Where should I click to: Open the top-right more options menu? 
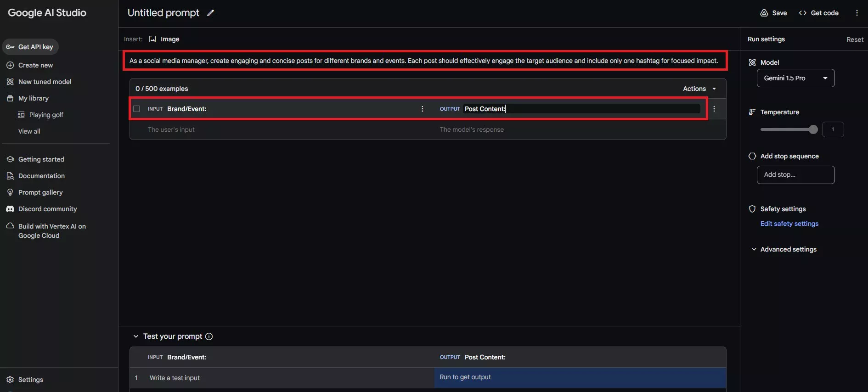(857, 13)
